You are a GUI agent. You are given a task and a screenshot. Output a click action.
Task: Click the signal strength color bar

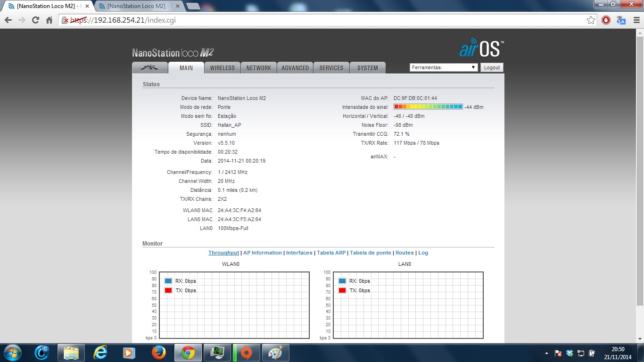pos(428,107)
